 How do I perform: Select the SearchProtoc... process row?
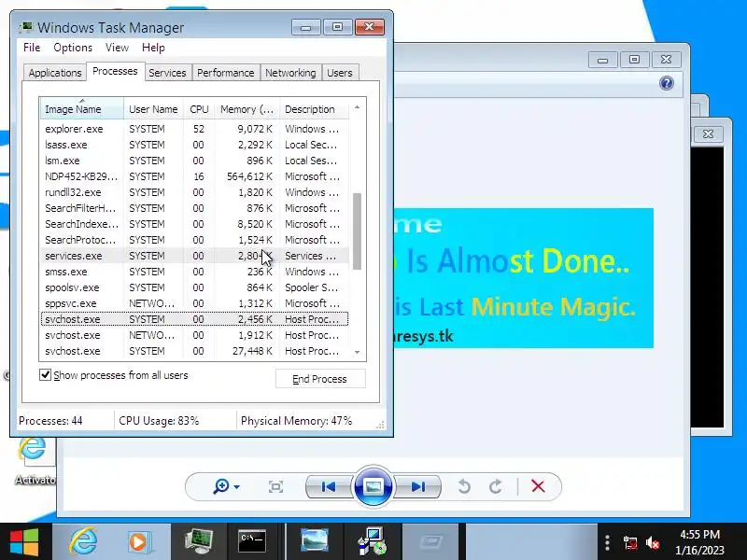coord(194,240)
